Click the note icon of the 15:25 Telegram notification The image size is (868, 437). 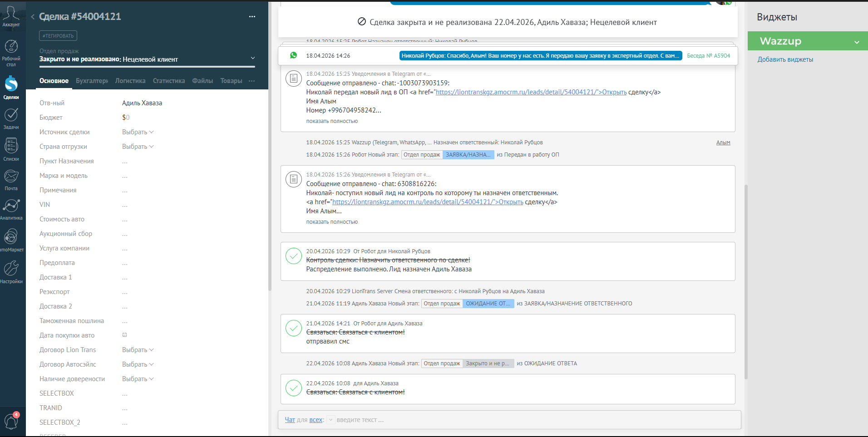(294, 79)
